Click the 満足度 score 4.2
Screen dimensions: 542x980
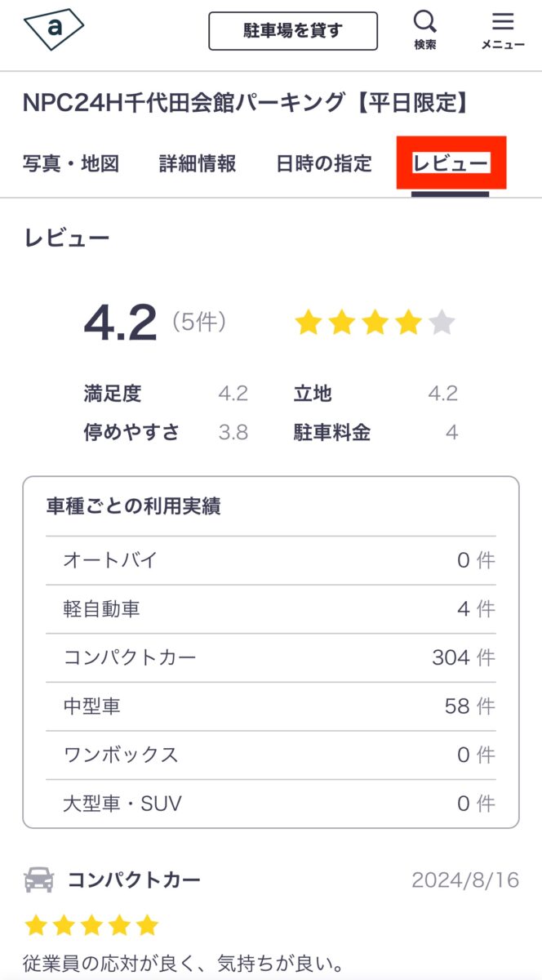pos(233,393)
